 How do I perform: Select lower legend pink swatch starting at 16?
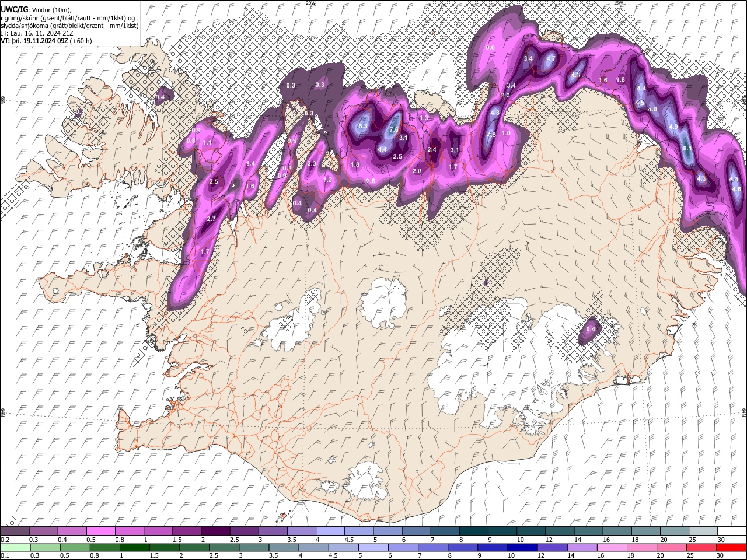tap(613, 548)
